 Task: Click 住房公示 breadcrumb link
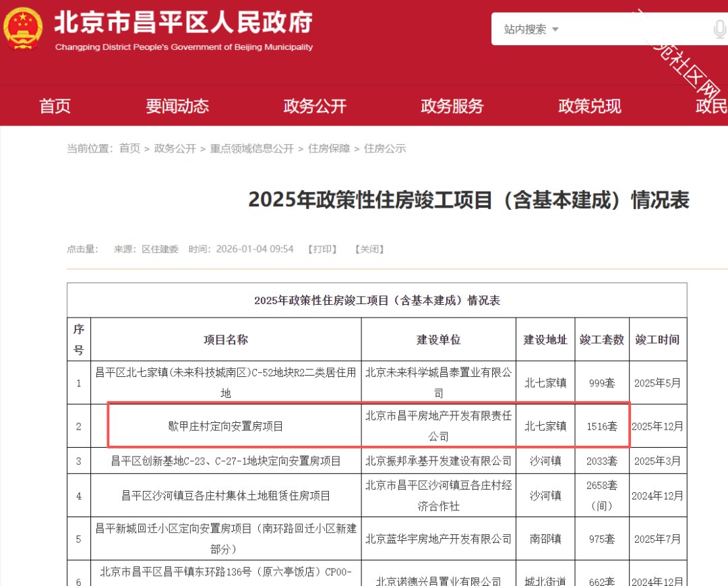tap(385, 148)
